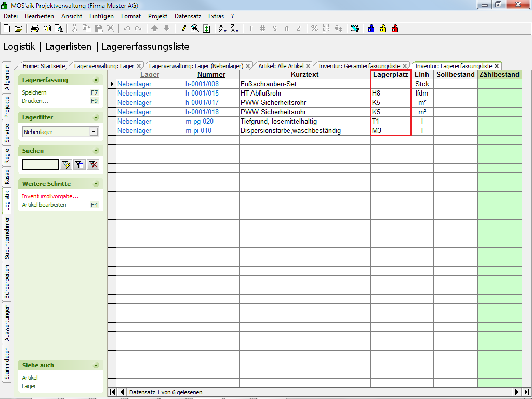Screen dimensions: 532x399
Task: Click the Fax send toolbar icon
Action: coord(46,29)
